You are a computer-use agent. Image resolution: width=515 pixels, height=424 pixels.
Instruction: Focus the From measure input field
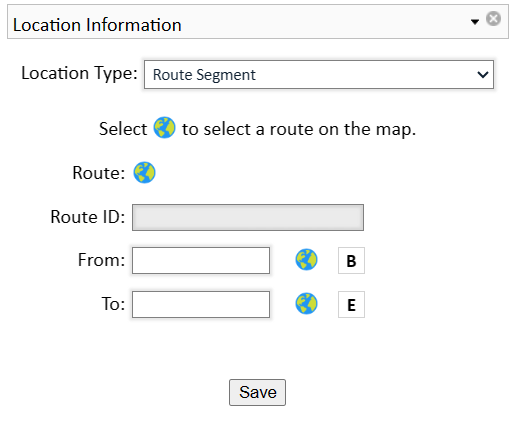(201, 260)
